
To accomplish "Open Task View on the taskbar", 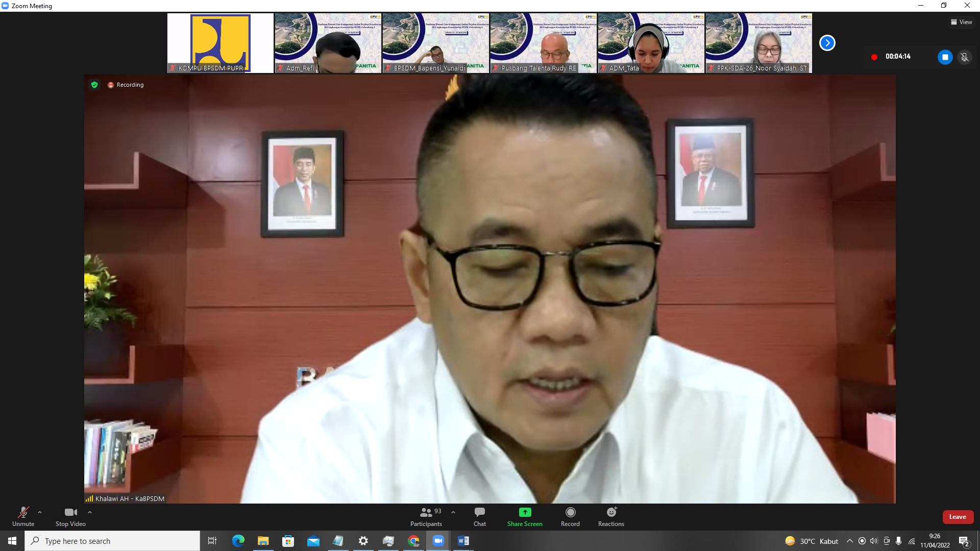I will tap(212, 541).
